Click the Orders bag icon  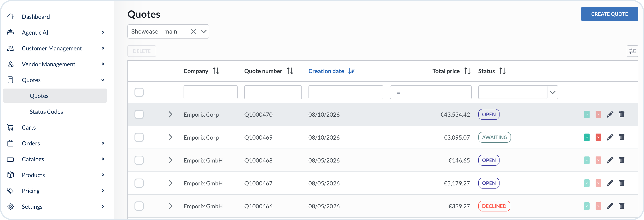click(10, 143)
